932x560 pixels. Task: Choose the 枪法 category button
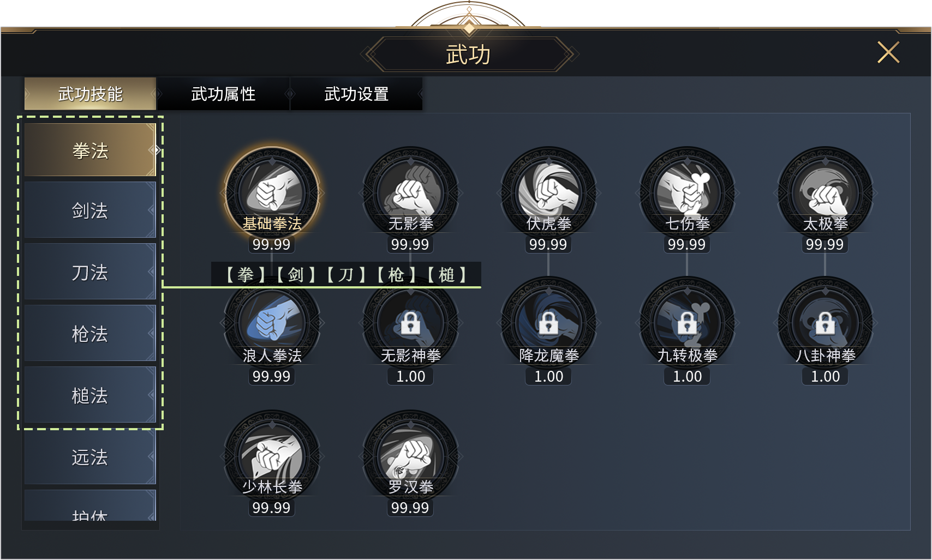pyautogui.click(x=90, y=334)
